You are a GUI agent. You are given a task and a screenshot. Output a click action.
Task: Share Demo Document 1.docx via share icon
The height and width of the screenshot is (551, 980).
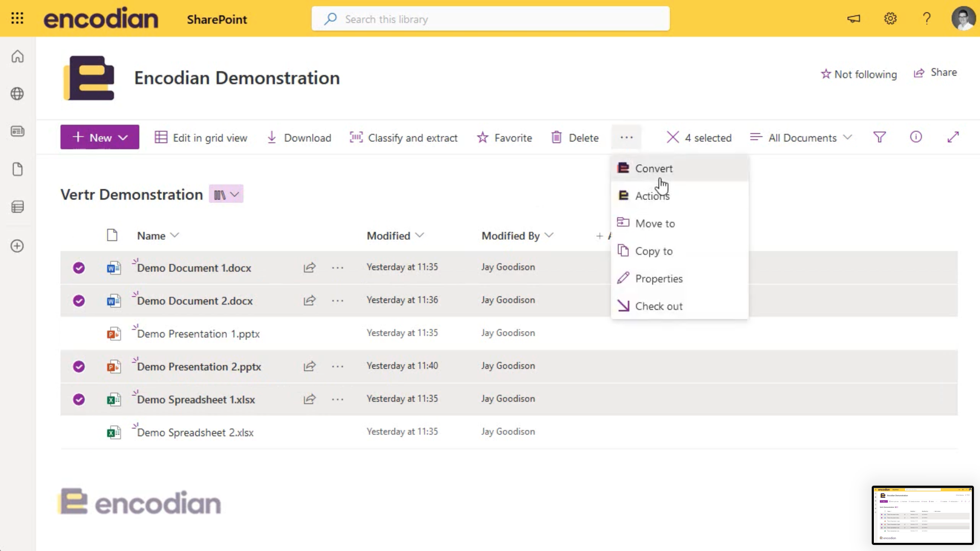pos(310,267)
